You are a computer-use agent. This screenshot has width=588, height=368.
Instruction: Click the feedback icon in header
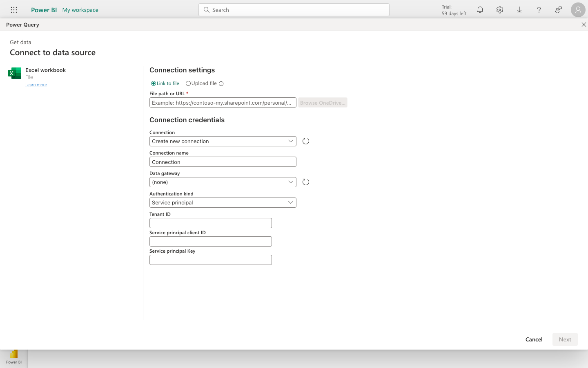[559, 10]
